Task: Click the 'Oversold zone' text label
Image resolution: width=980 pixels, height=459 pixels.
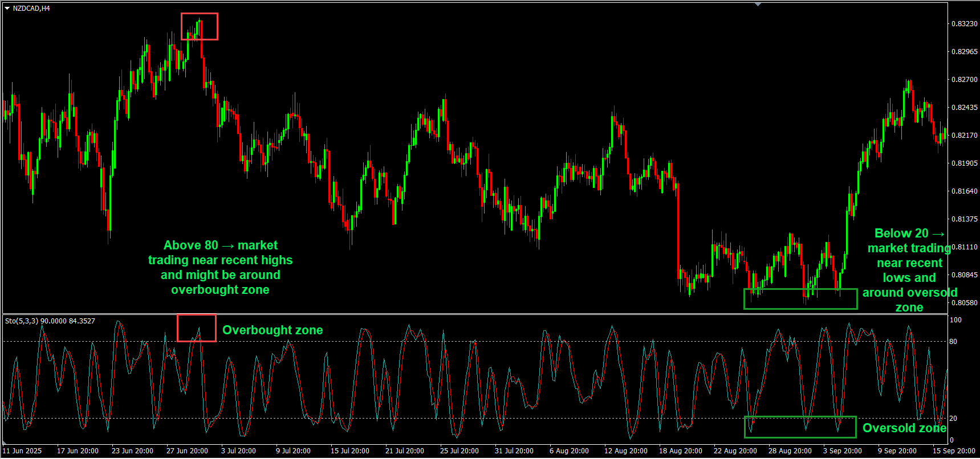Action: point(904,428)
